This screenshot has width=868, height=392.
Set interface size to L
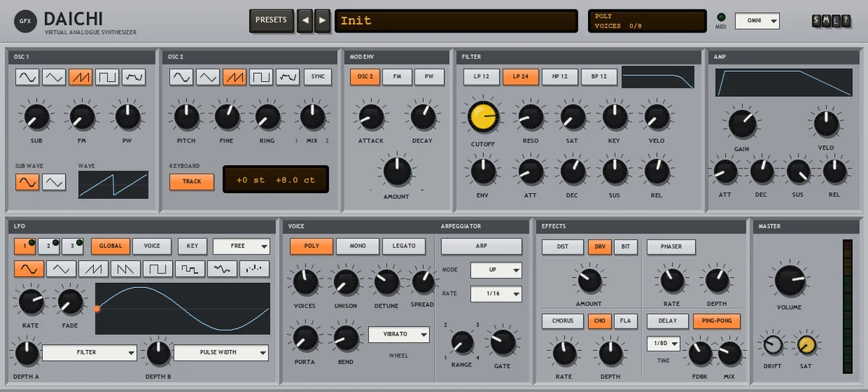[x=835, y=21]
